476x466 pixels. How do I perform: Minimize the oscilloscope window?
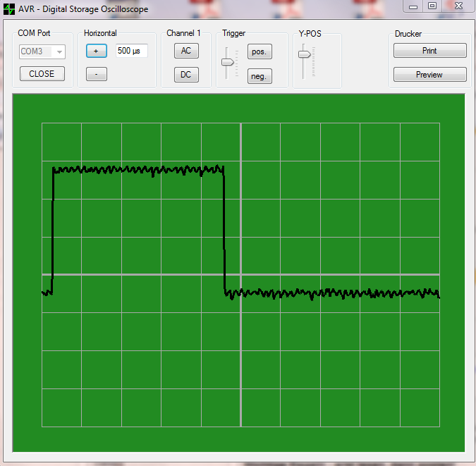tap(413, 6)
